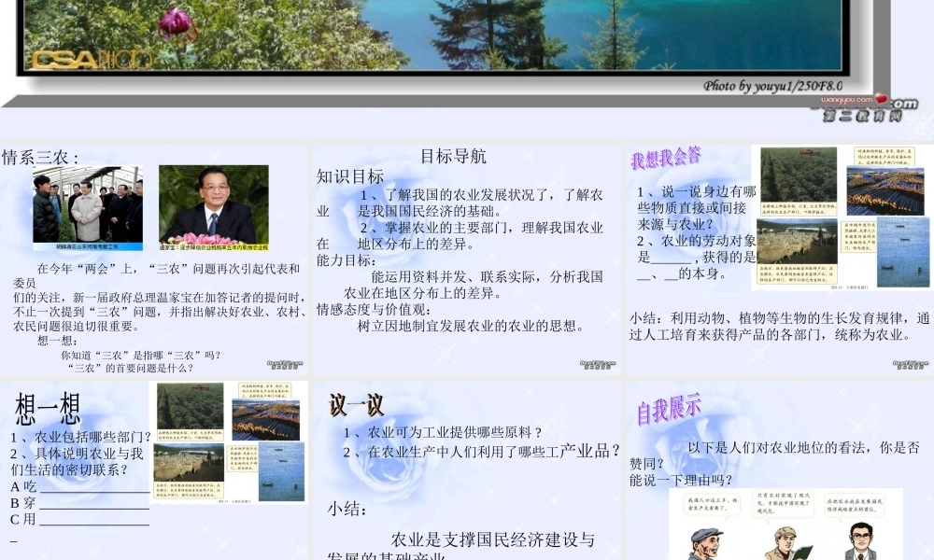Click speech bubble above the gray-cap farmer
Image resolution: width=934 pixels, height=560 pixels.
[x=712, y=505]
